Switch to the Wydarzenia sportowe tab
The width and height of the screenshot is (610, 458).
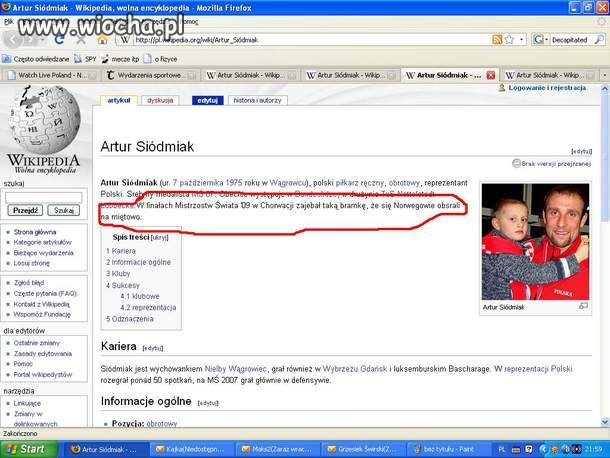pos(151,75)
